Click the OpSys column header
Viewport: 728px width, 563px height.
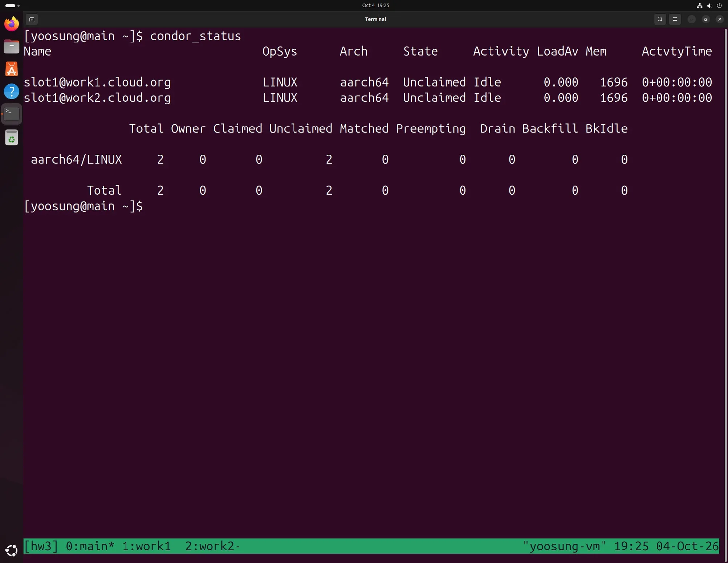pyautogui.click(x=280, y=52)
